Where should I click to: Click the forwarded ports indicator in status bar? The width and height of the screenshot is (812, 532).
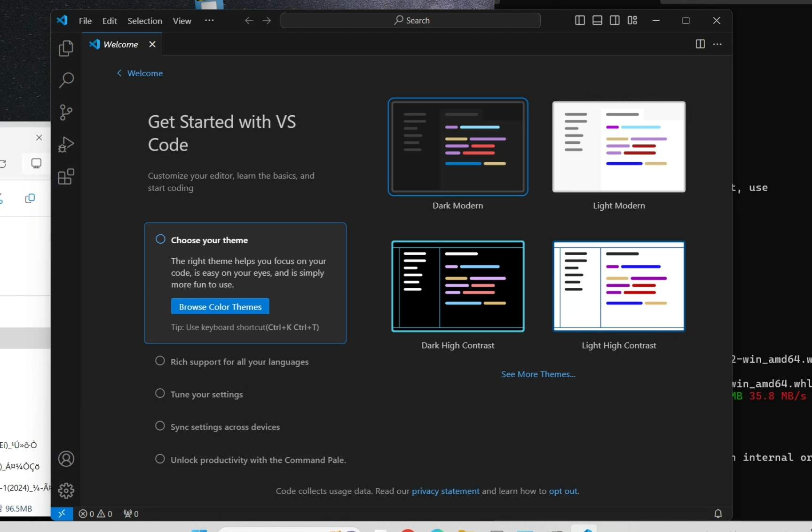coord(131,514)
